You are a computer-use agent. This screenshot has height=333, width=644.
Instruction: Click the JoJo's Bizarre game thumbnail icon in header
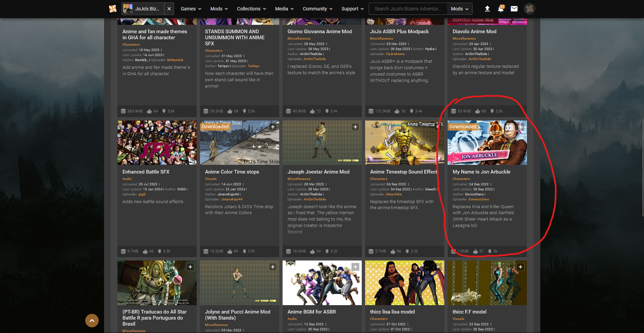(x=128, y=9)
